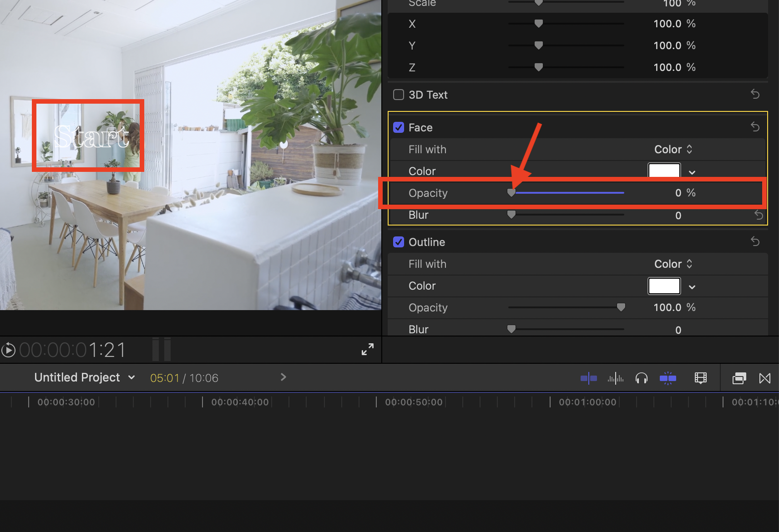Image resolution: width=779 pixels, height=532 pixels.
Task: Go forward in timeline history arrow
Action: [x=283, y=377]
